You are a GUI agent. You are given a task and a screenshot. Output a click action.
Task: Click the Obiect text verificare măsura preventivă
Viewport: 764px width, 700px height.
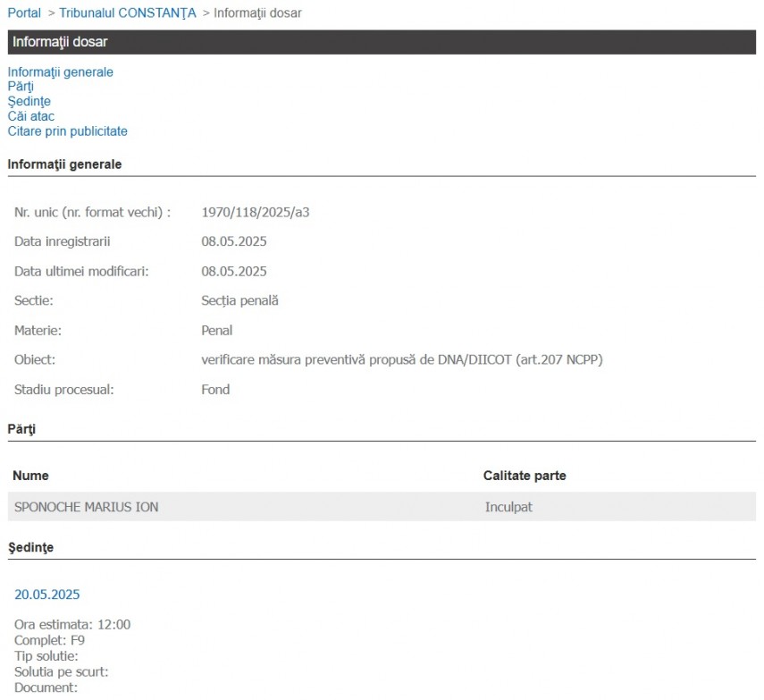coord(402,359)
